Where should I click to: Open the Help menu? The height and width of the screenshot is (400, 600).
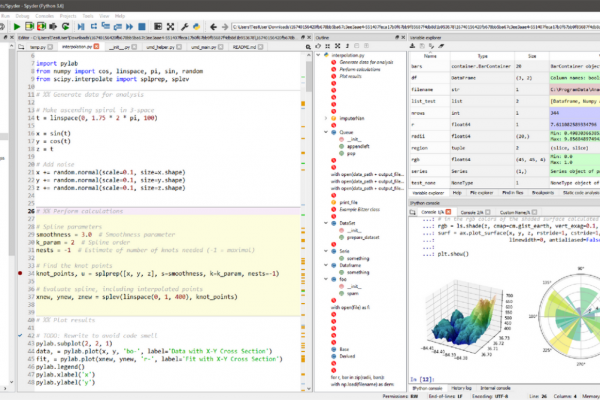pos(120,16)
